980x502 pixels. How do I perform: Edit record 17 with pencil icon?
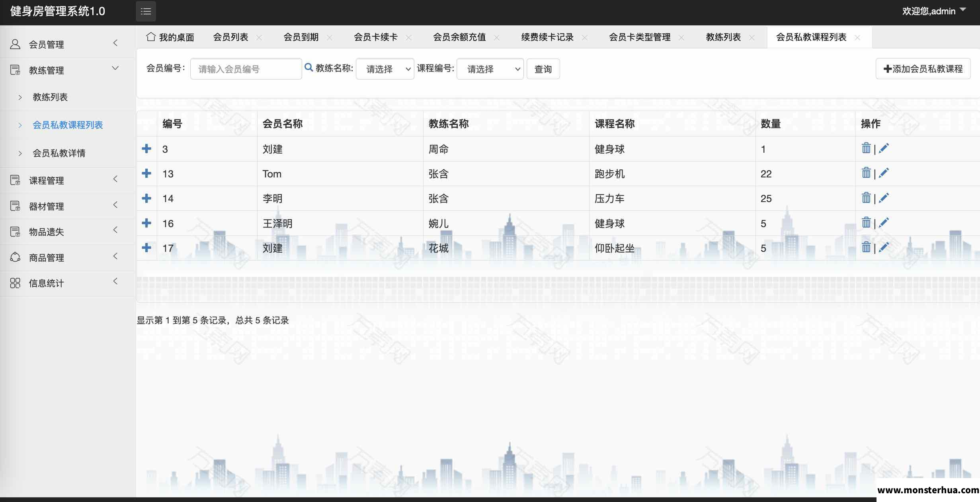click(884, 247)
